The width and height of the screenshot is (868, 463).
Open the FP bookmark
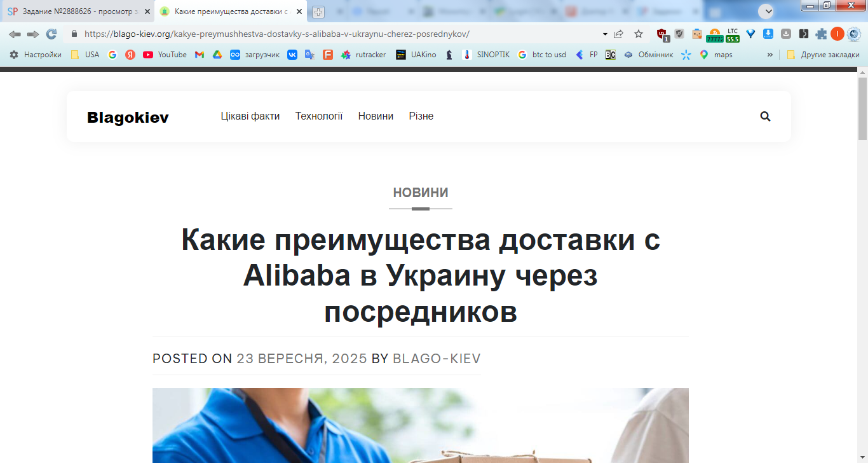click(587, 55)
